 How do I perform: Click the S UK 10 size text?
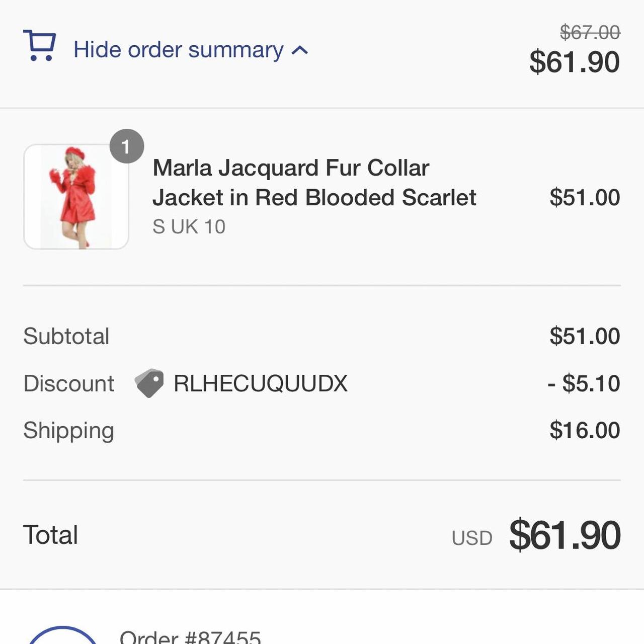click(189, 227)
